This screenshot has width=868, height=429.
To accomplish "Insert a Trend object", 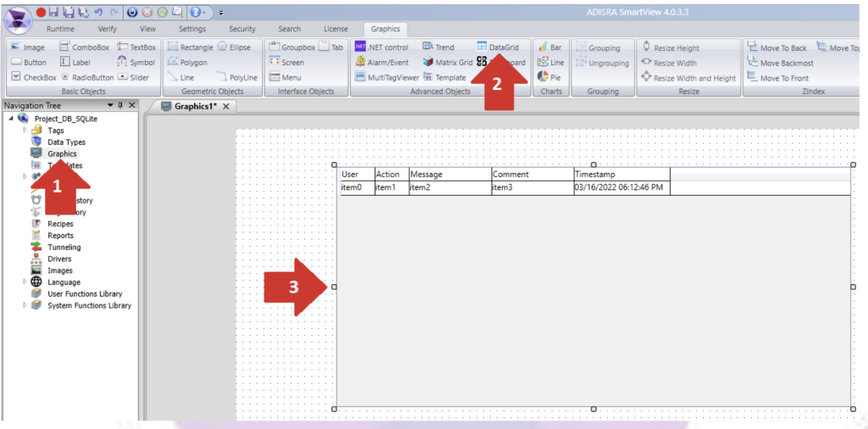I will (x=438, y=47).
